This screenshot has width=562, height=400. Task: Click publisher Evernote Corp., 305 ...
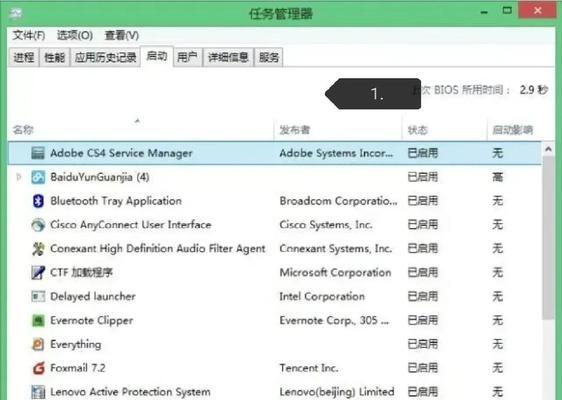click(x=334, y=320)
